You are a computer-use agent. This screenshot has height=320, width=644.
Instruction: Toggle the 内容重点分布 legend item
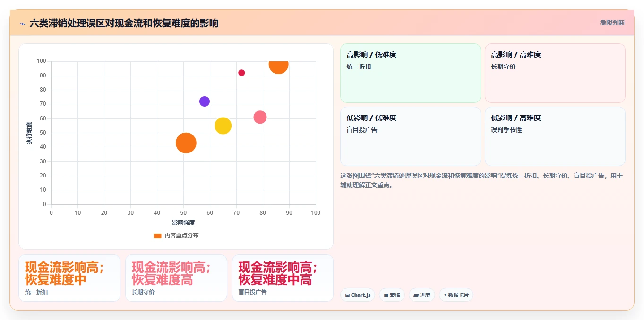point(176,236)
